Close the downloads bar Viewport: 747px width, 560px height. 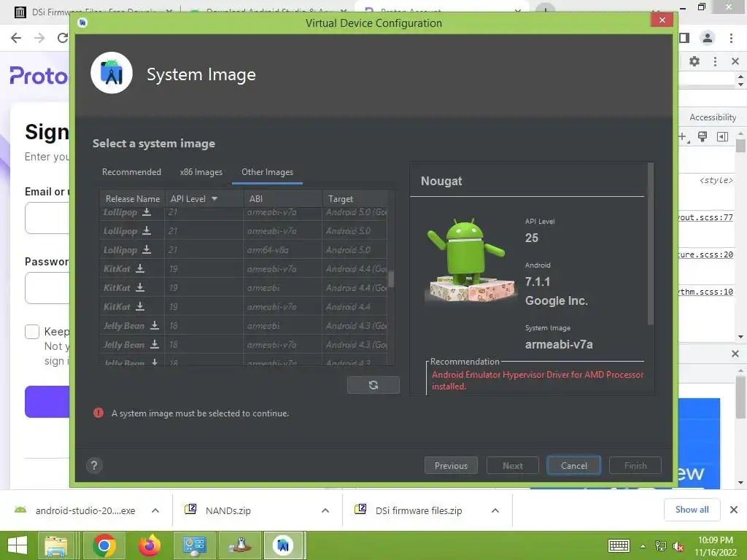click(x=734, y=510)
